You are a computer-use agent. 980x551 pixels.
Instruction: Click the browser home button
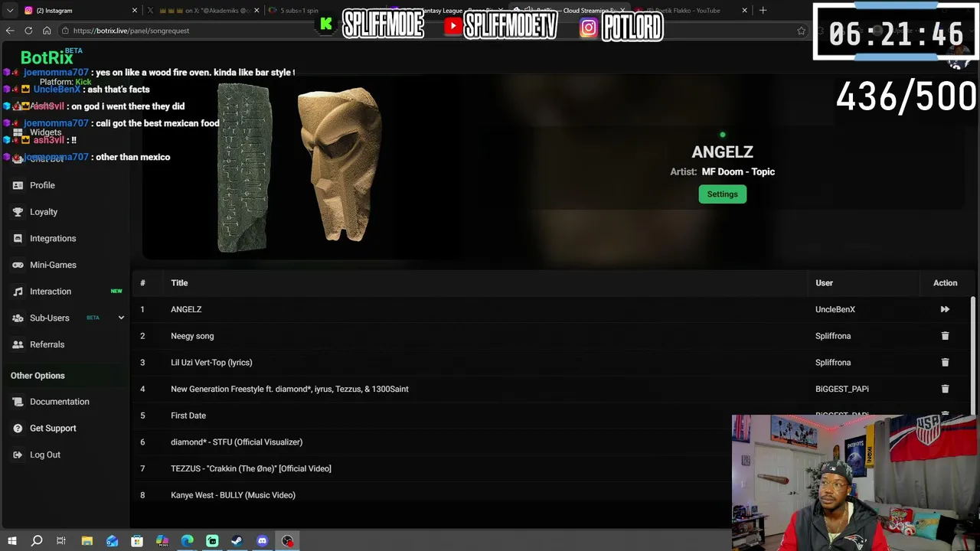coord(47,31)
